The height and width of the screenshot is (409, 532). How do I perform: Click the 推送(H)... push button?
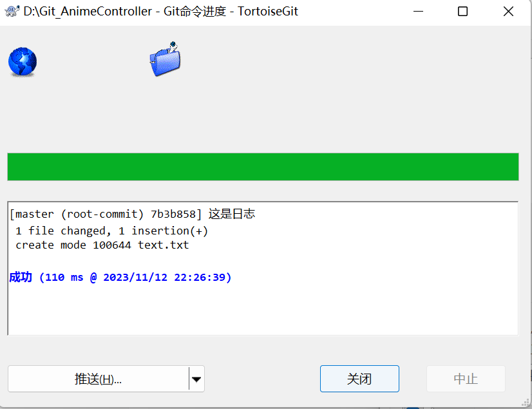(99, 379)
